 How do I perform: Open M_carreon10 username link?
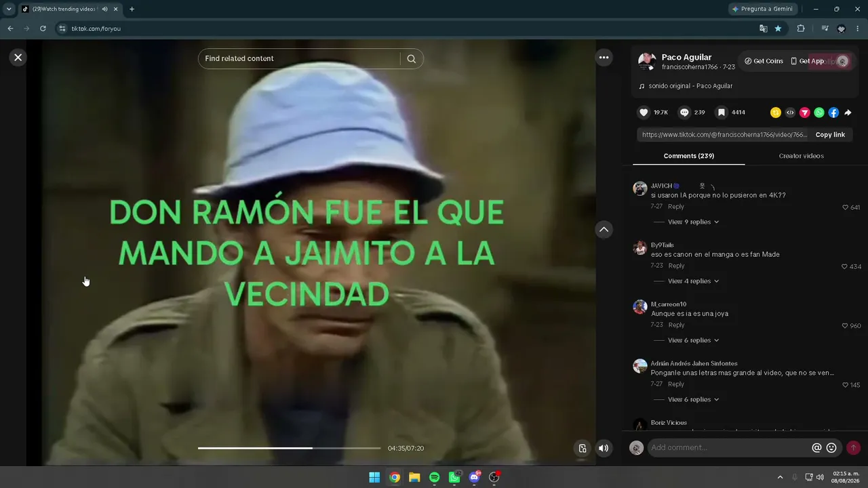(x=669, y=304)
